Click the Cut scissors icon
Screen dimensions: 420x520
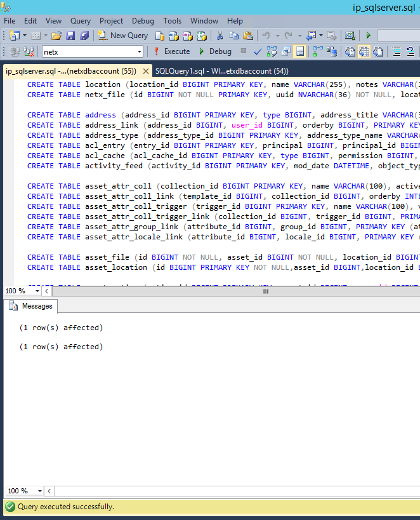[x=220, y=36]
